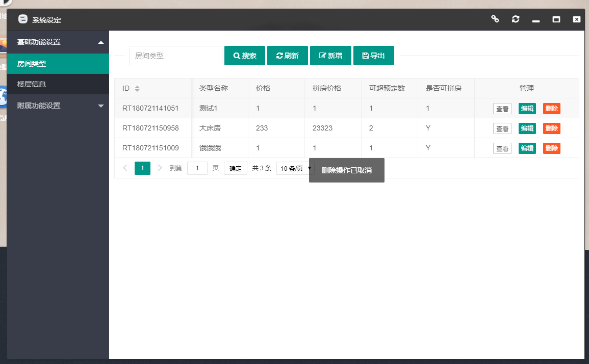This screenshot has width=589, height=364.
Task: Click the link/chain icon in title bar
Action: pyautogui.click(x=495, y=19)
